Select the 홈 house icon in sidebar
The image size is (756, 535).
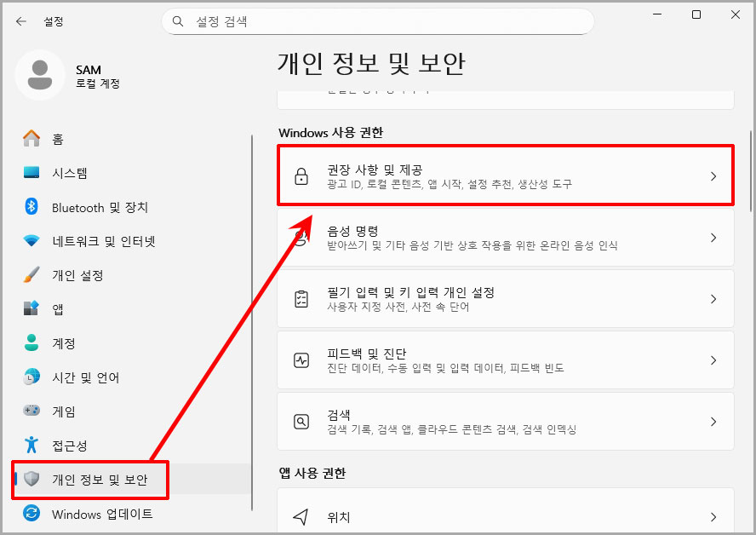click(x=31, y=139)
